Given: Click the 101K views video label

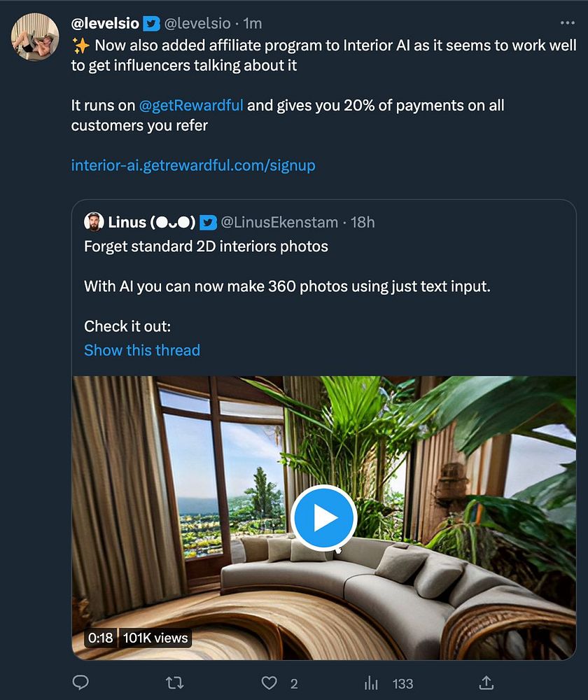Looking at the screenshot, I should point(155,638).
